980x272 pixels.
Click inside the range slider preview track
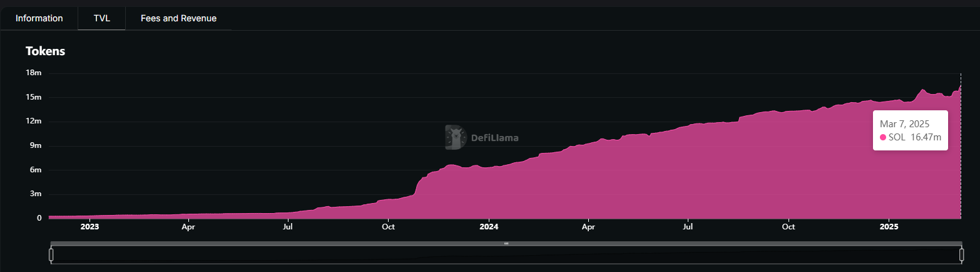(375, 254)
